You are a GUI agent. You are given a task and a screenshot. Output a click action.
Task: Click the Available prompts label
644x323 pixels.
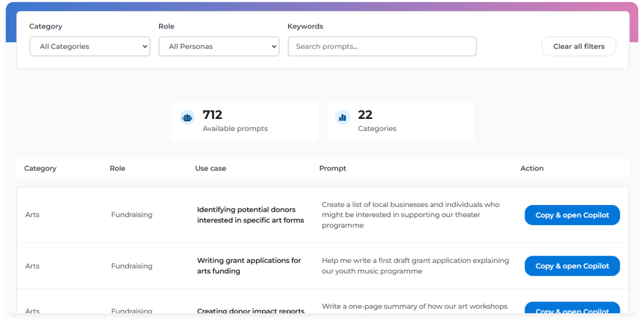tap(235, 129)
